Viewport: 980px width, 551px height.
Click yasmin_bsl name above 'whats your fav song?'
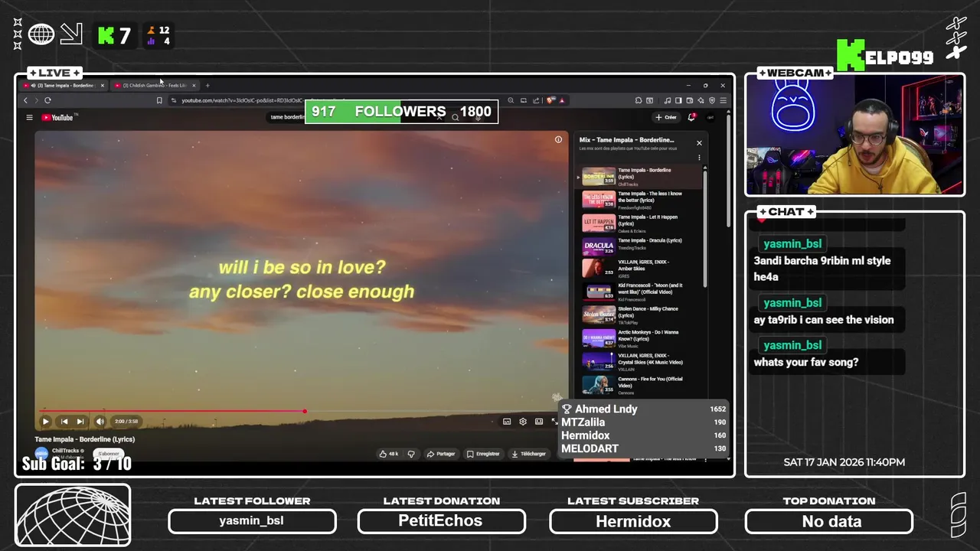(792, 345)
